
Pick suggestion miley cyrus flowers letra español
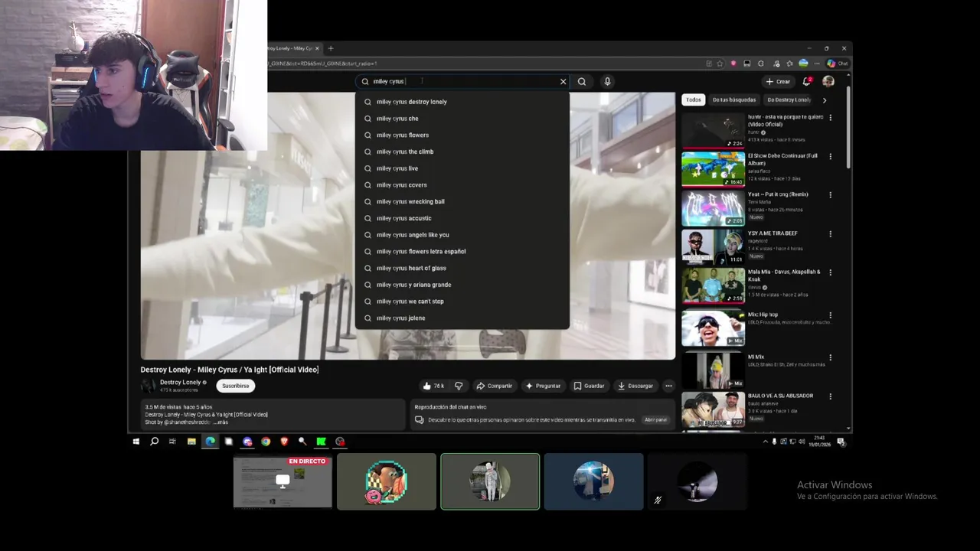pos(462,252)
